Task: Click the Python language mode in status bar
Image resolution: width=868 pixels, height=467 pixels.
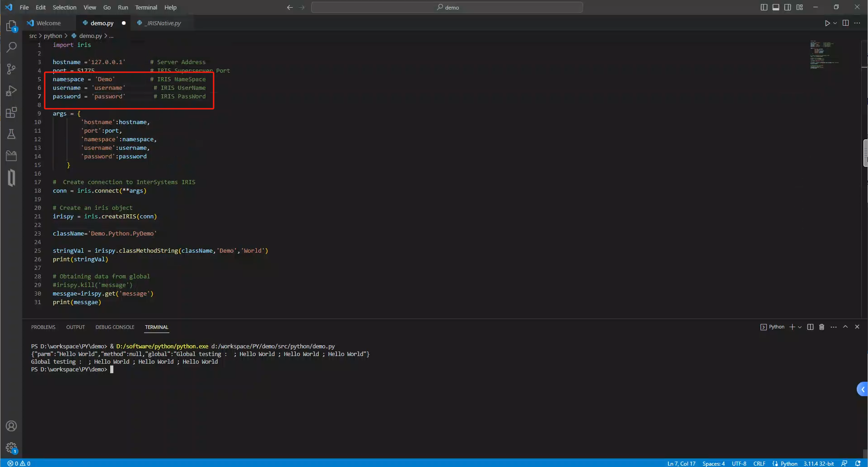Action: (x=789, y=463)
